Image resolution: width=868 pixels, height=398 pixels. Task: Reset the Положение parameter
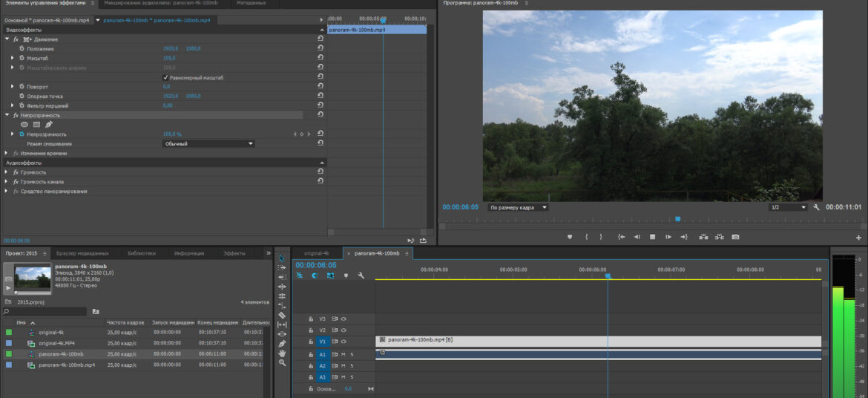click(320, 49)
